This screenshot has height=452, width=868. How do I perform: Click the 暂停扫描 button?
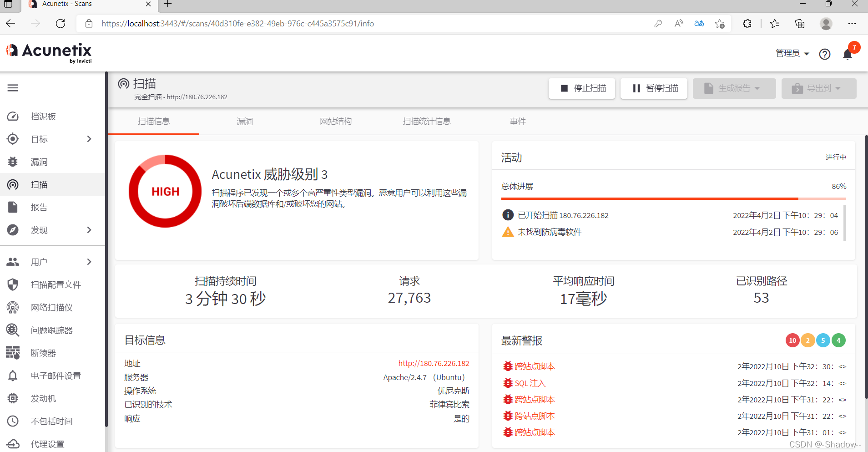[x=654, y=88]
